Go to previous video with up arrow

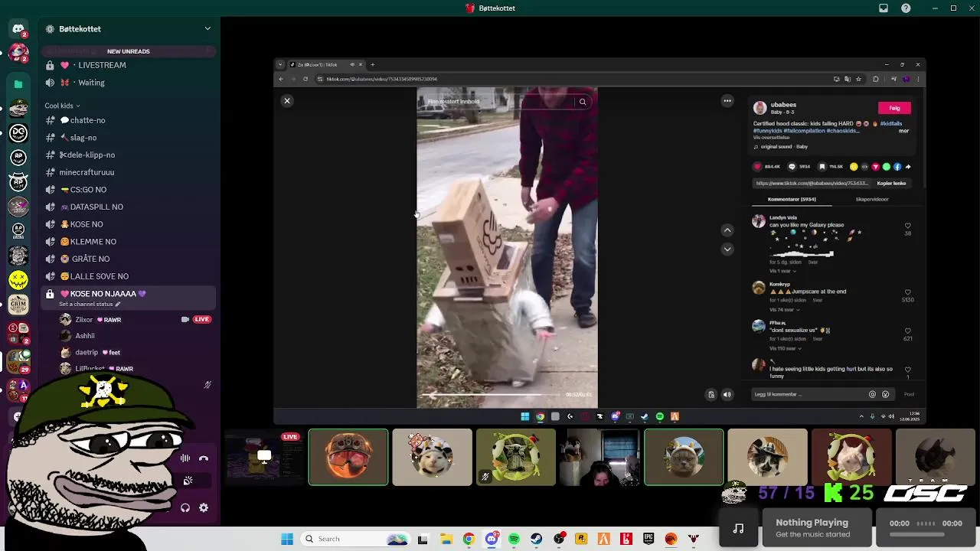(727, 230)
